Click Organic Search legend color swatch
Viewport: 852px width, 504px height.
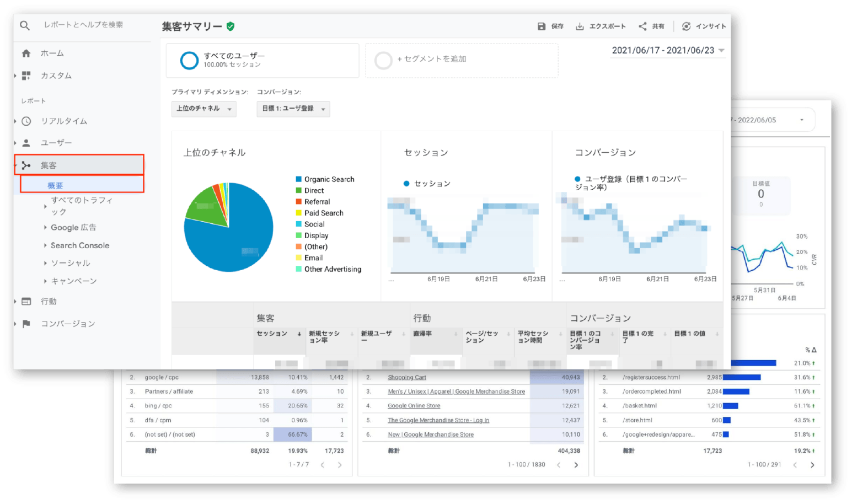point(299,179)
